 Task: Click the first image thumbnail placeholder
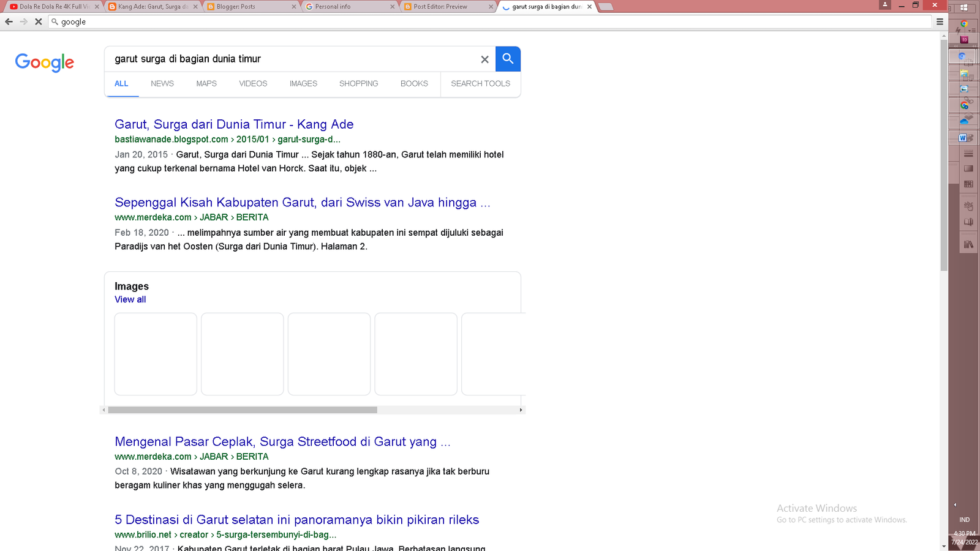[x=156, y=354]
